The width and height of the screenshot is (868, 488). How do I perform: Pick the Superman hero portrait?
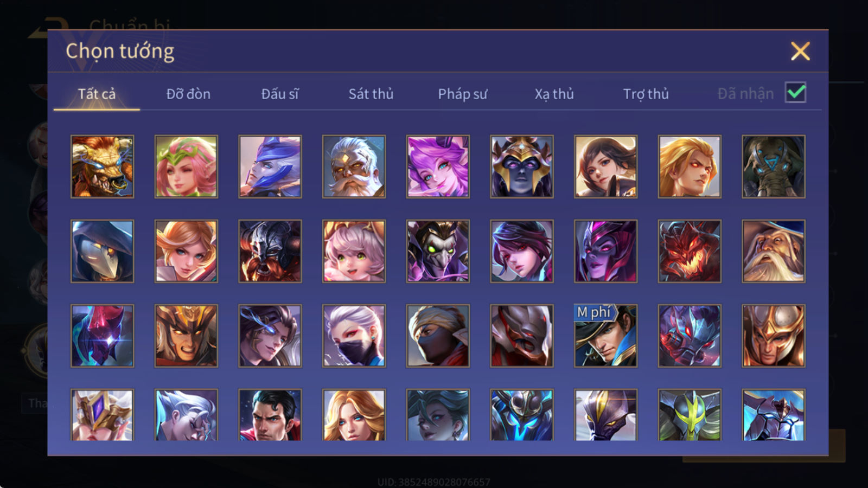point(270,415)
